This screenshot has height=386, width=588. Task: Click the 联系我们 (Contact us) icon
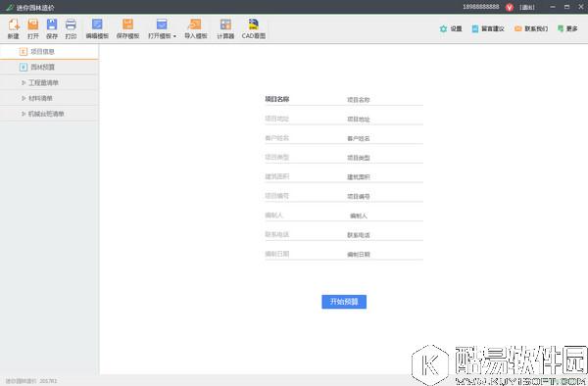coord(517,28)
